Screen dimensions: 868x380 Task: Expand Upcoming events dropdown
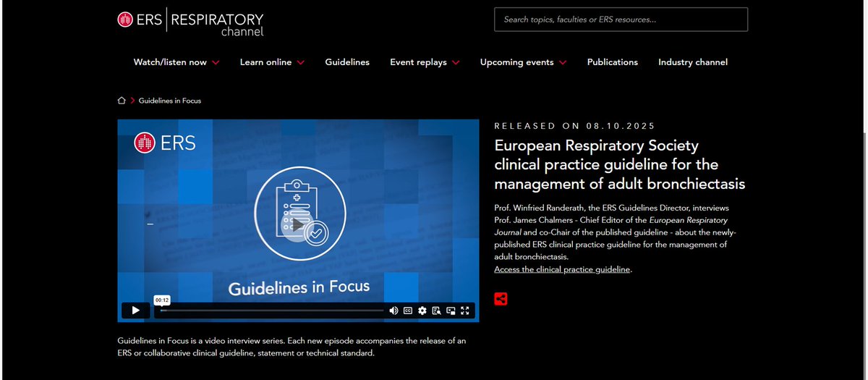point(523,62)
